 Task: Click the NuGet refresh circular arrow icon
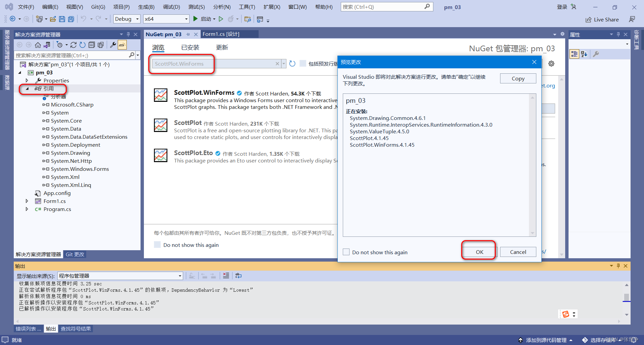[x=292, y=64]
